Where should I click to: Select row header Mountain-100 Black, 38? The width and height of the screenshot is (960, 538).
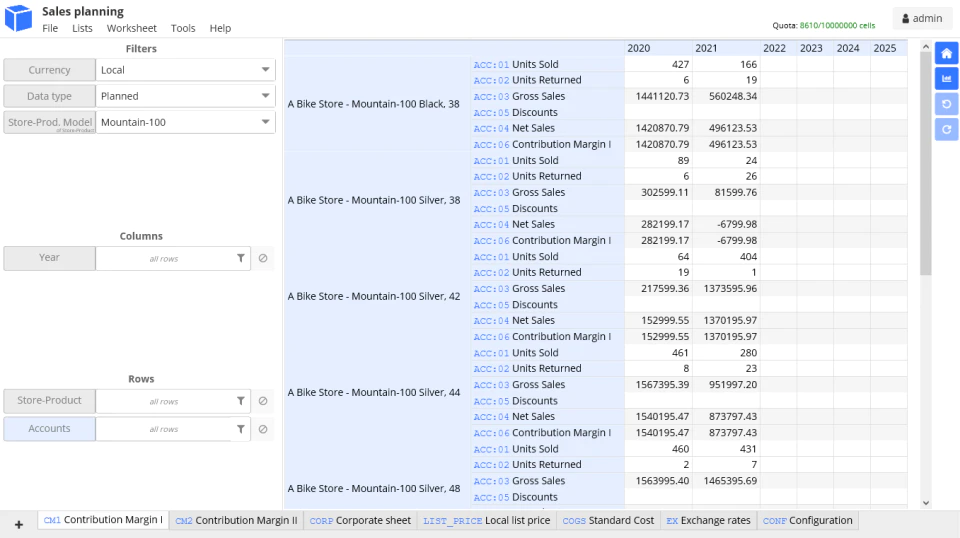(x=377, y=104)
